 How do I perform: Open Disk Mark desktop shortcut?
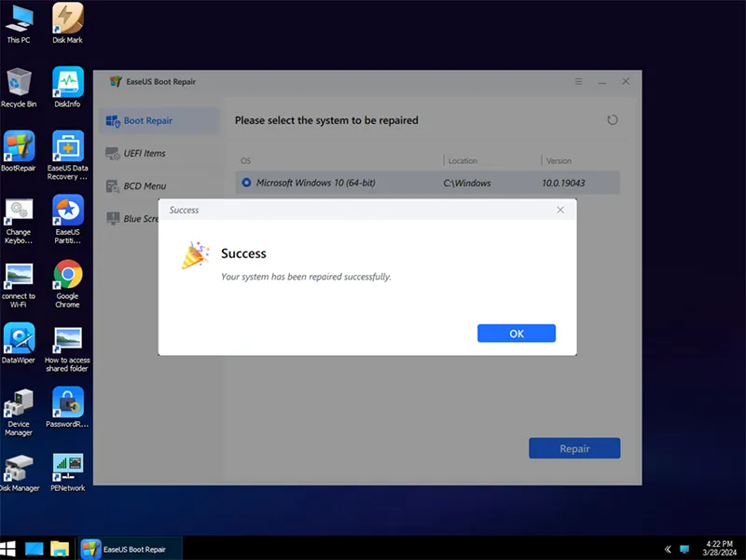67,24
